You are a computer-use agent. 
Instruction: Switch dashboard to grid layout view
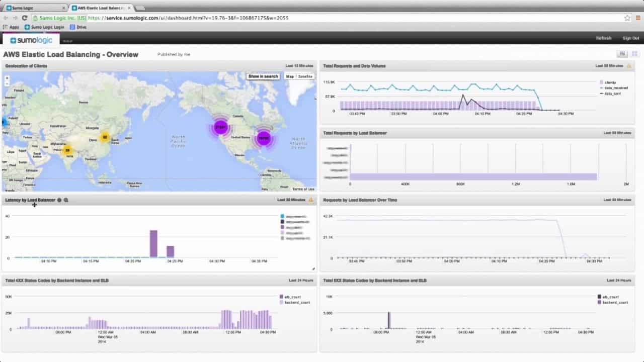pos(622,54)
